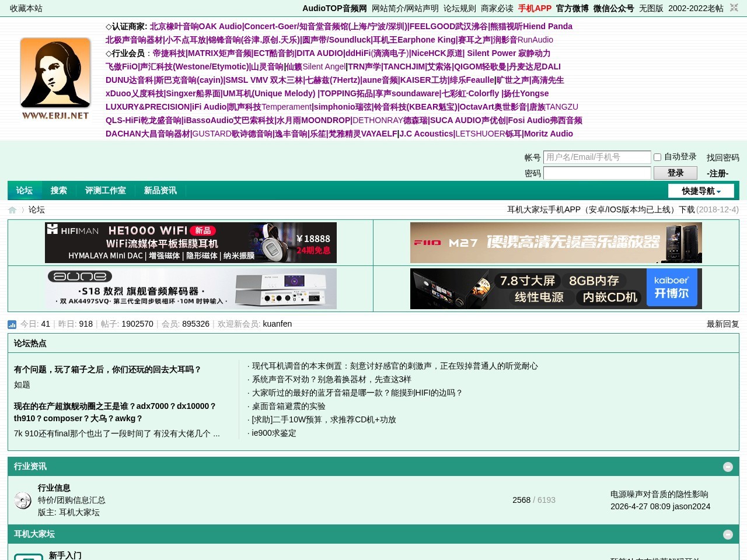747x560 pixels.
Task: Open merchant link 水月雨MOONDROP
Action: coord(313,120)
